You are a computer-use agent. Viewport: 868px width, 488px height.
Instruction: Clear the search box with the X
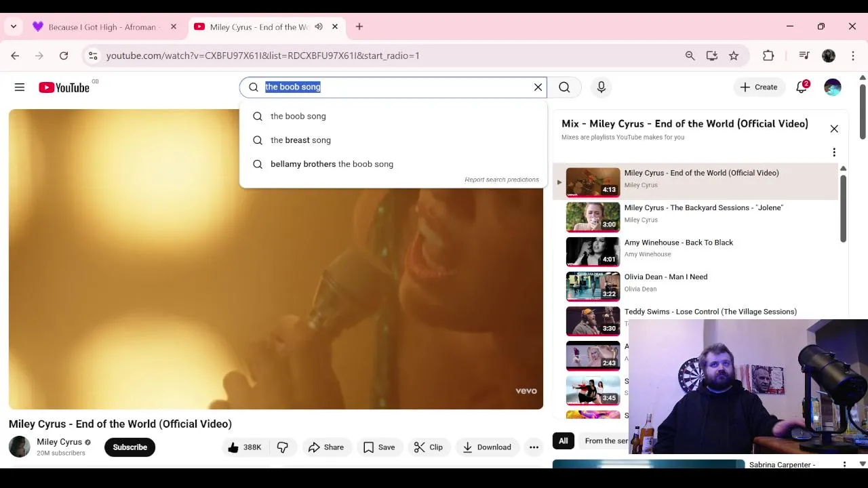coord(538,87)
